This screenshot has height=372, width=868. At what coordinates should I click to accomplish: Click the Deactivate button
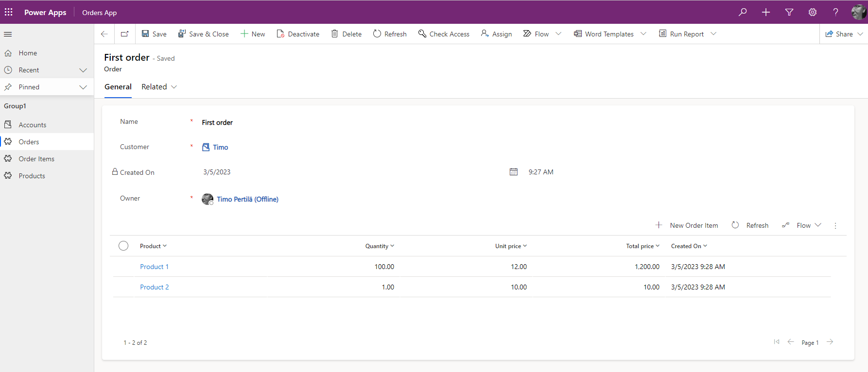click(x=298, y=34)
